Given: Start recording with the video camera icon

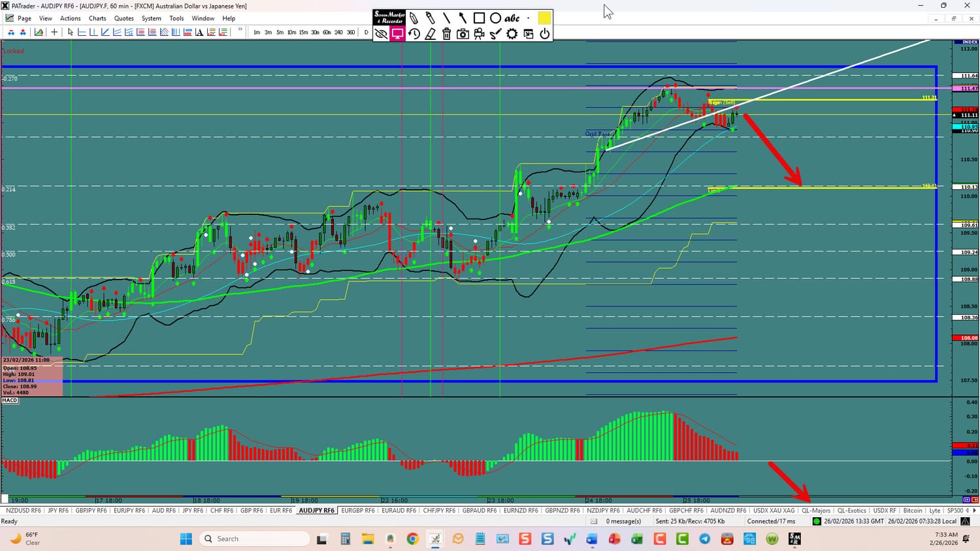Looking at the screenshot, I should tap(479, 34).
